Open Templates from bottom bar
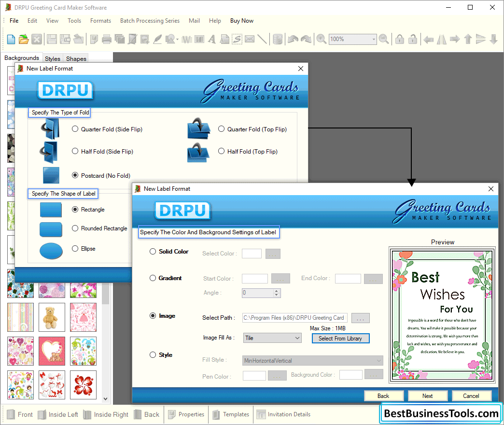Screen dimensions: 504x425 (x=230, y=414)
